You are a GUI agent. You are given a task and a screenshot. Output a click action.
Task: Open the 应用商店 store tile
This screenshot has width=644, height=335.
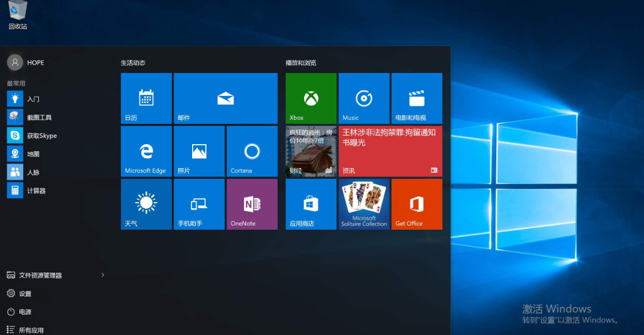click(311, 204)
